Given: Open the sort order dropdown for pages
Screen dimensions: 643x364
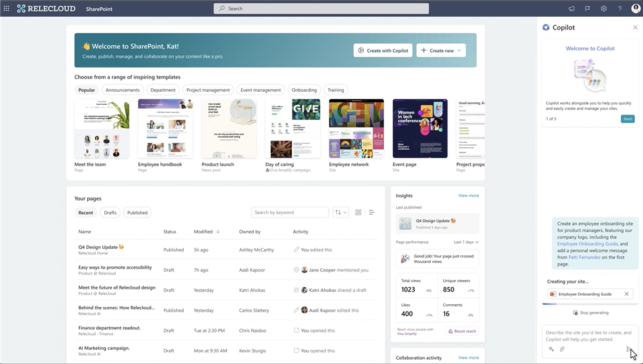Looking at the screenshot, I should point(341,213).
